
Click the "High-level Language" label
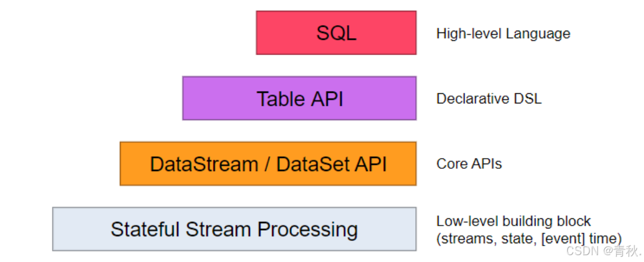503,34
